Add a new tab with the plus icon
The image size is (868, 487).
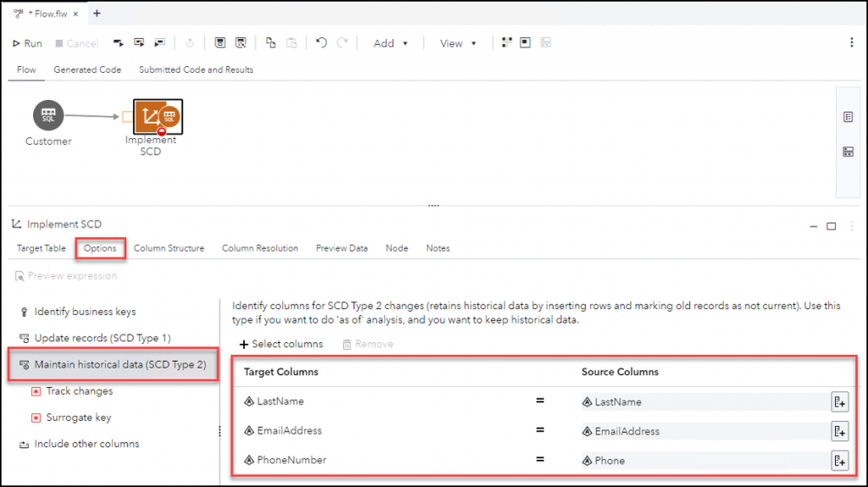(96, 14)
